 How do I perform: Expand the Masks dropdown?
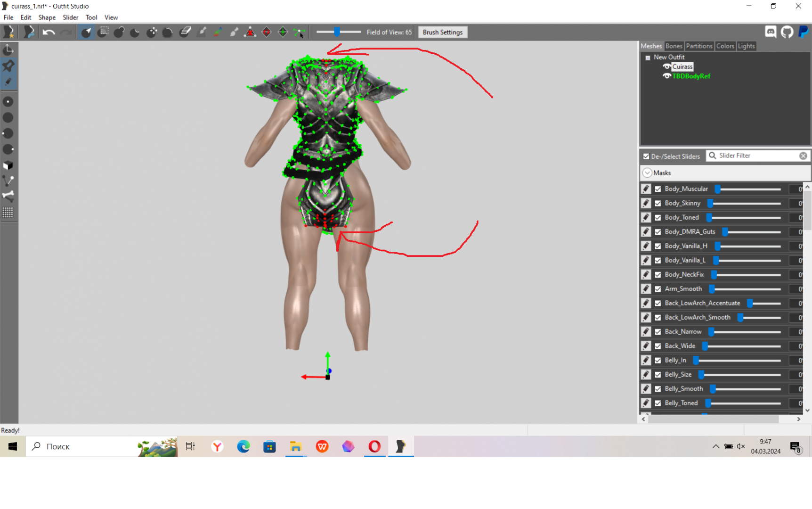(648, 173)
